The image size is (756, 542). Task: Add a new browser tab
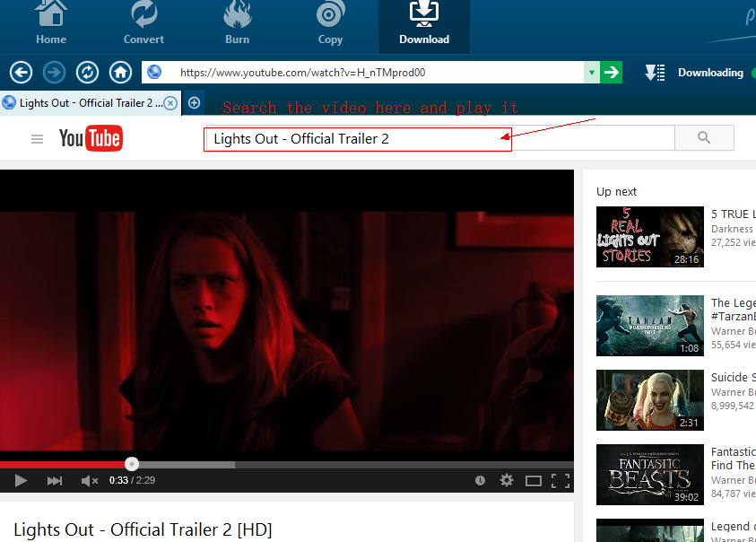point(194,103)
